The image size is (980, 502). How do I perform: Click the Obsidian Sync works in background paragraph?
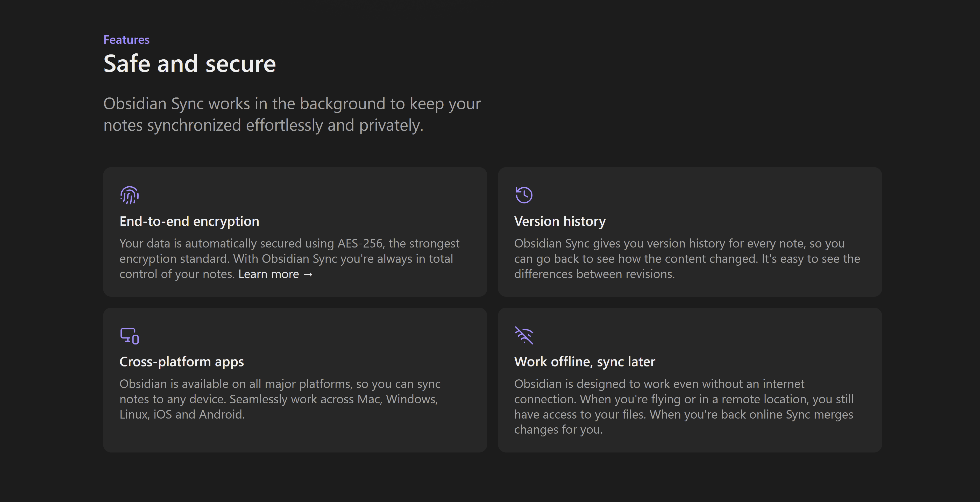coord(292,114)
